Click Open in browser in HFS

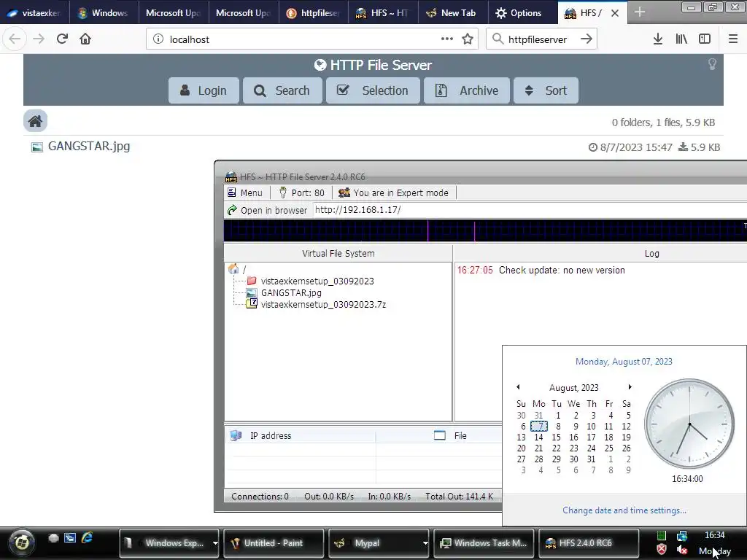coord(267,210)
